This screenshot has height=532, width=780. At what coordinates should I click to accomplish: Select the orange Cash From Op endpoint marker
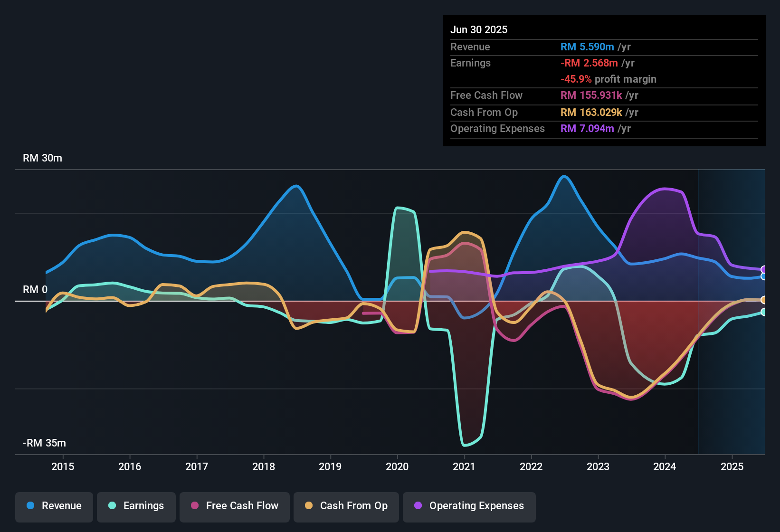point(764,300)
